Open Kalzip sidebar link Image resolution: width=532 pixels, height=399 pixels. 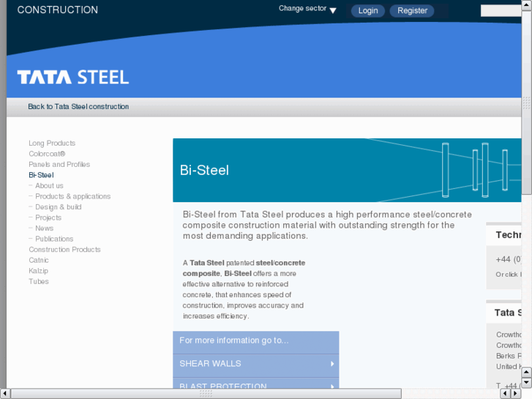coord(38,271)
